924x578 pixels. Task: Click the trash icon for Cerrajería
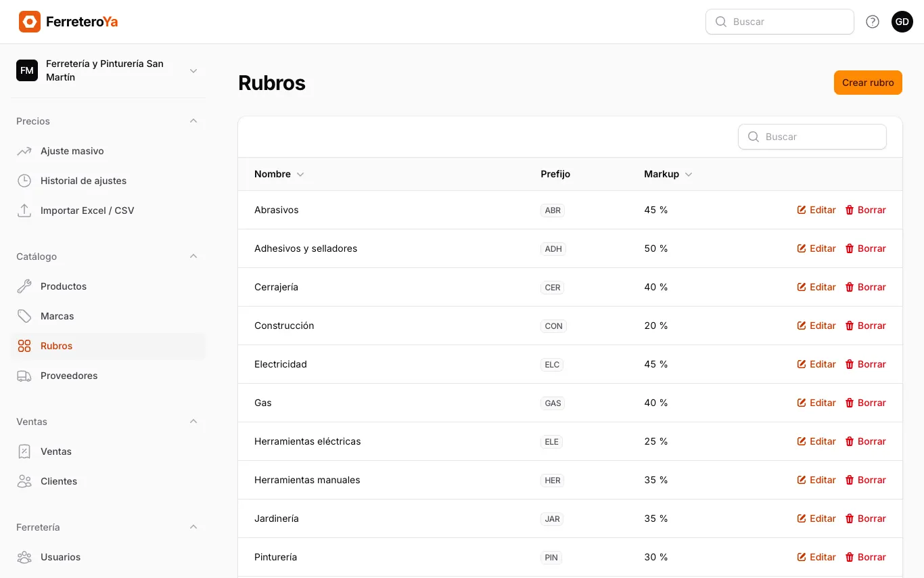(x=850, y=287)
